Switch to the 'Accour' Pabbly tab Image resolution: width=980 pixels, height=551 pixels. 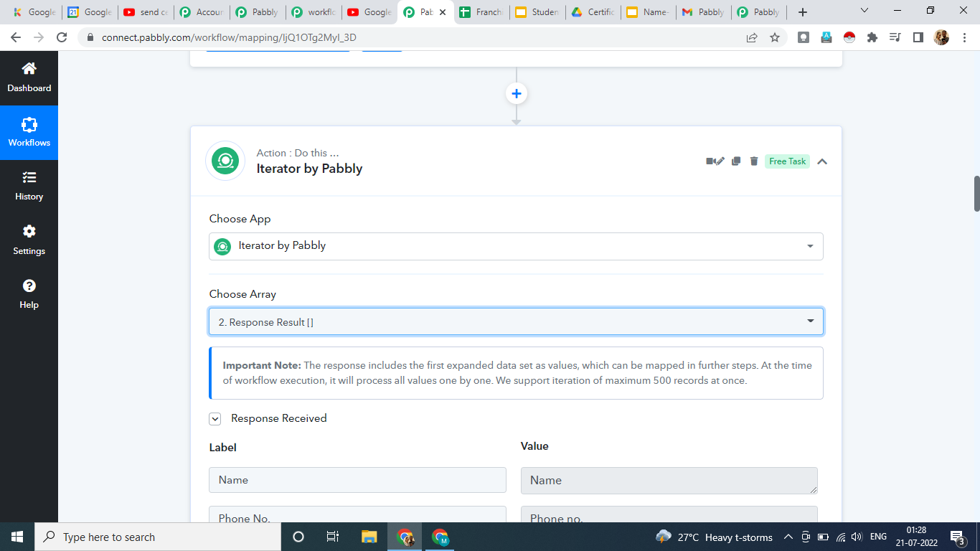tap(202, 12)
